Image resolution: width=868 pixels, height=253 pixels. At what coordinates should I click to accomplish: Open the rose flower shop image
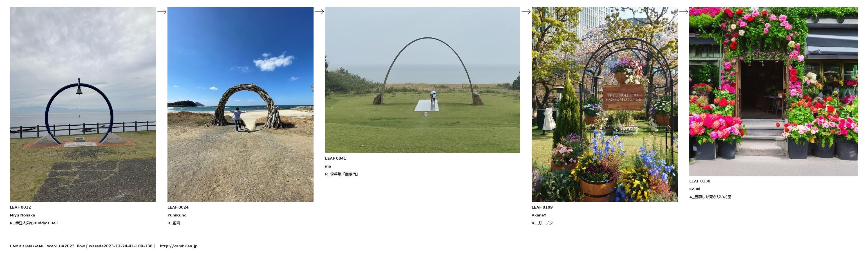point(774,91)
